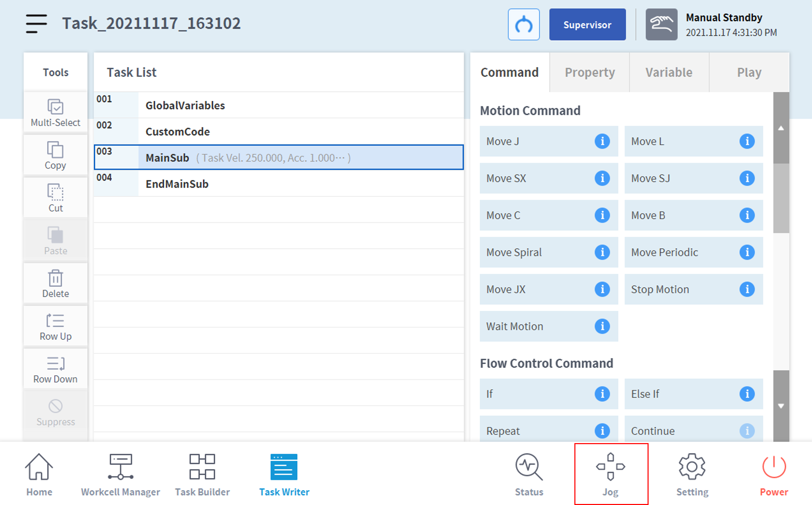Switch to the Property tab
This screenshot has width=812, height=505.
[589, 72]
